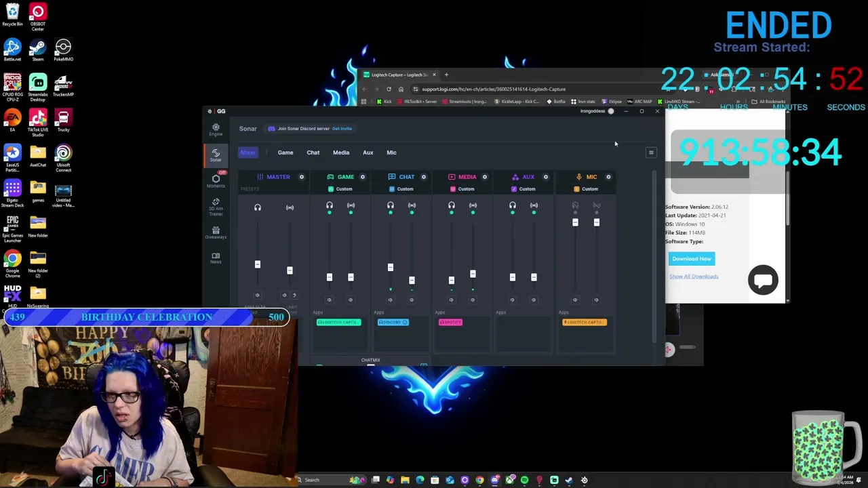This screenshot has width=868, height=488.
Task: Switch to the Mic tab
Action: 391,152
